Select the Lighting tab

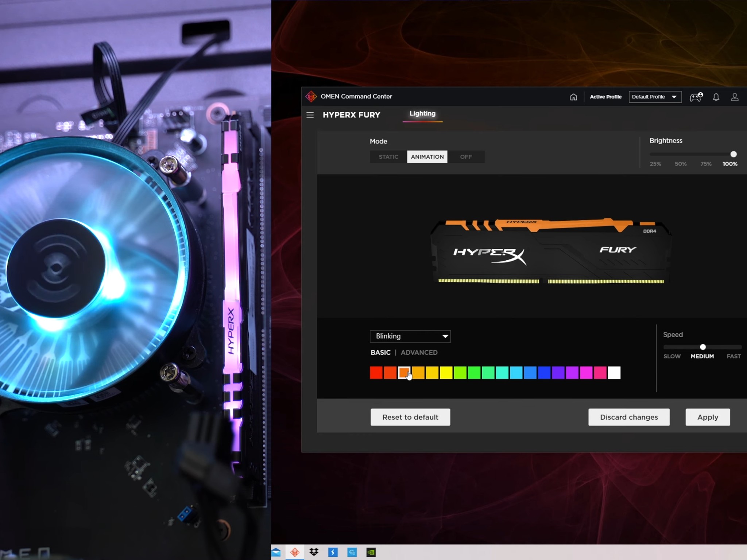[x=422, y=113]
